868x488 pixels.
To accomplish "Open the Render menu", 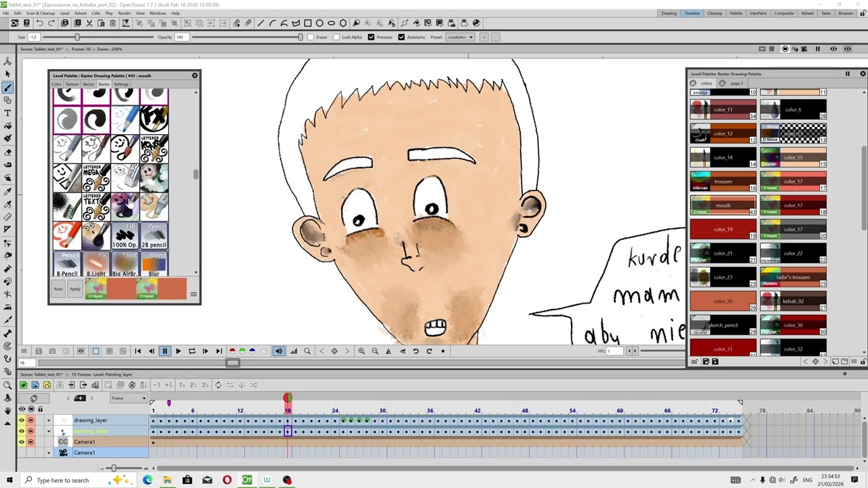I will [124, 13].
